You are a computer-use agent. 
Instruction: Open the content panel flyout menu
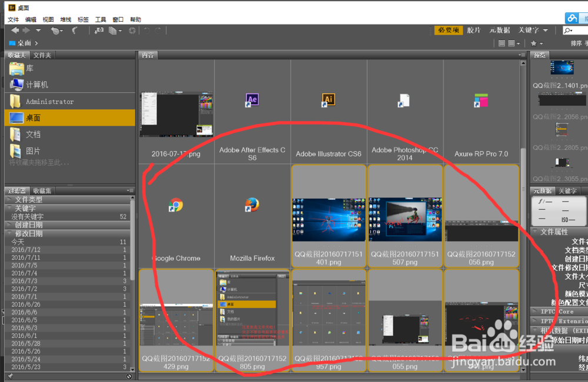pyautogui.click(x=522, y=55)
